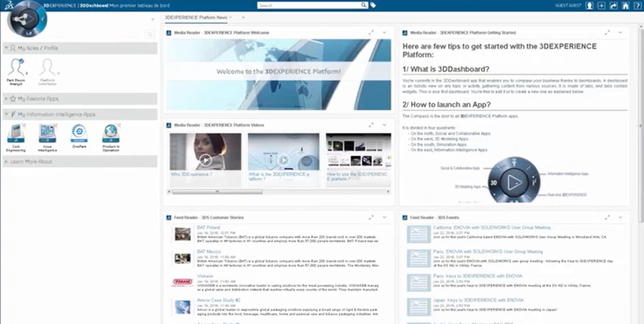Launch the OnePart app

click(x=79, y=137)
